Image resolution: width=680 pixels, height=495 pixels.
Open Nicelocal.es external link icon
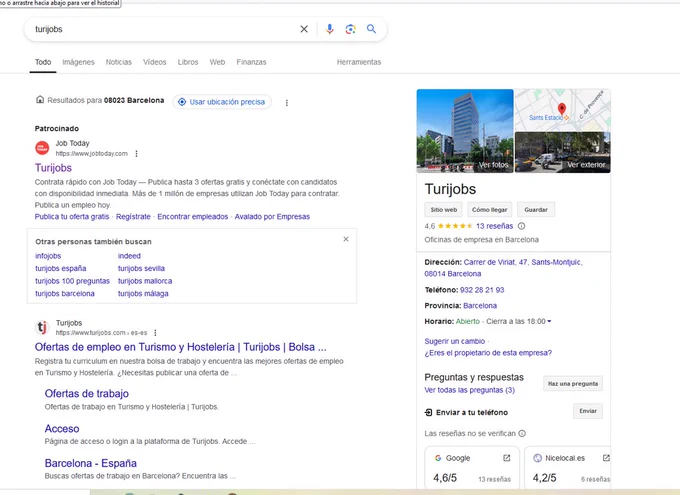(x=606, y=458)
